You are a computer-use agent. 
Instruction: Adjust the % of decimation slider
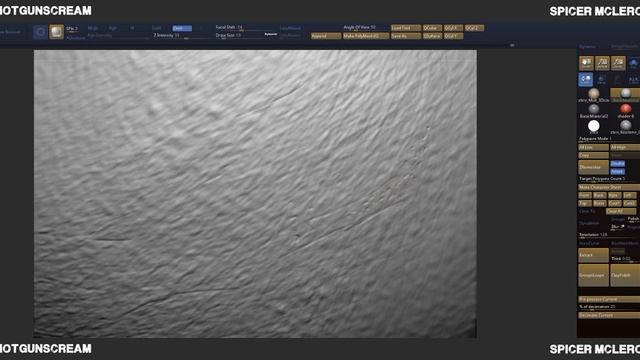[609, 307]
